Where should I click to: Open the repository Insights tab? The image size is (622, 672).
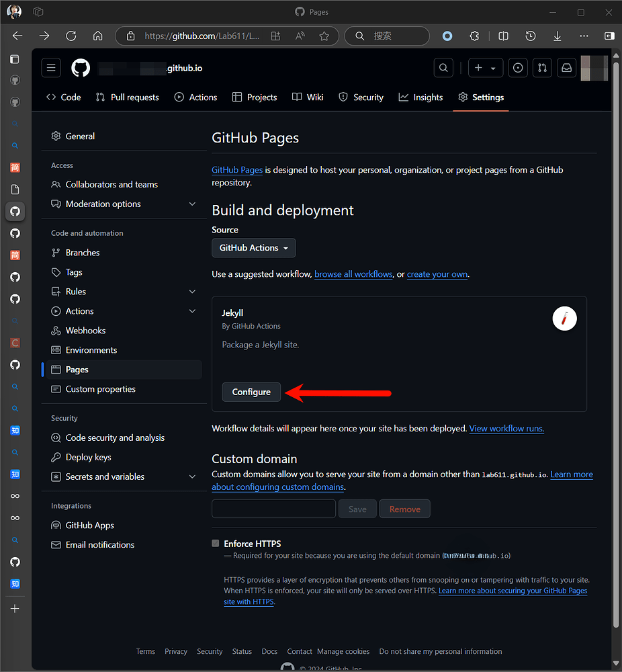tap(420, 97)
